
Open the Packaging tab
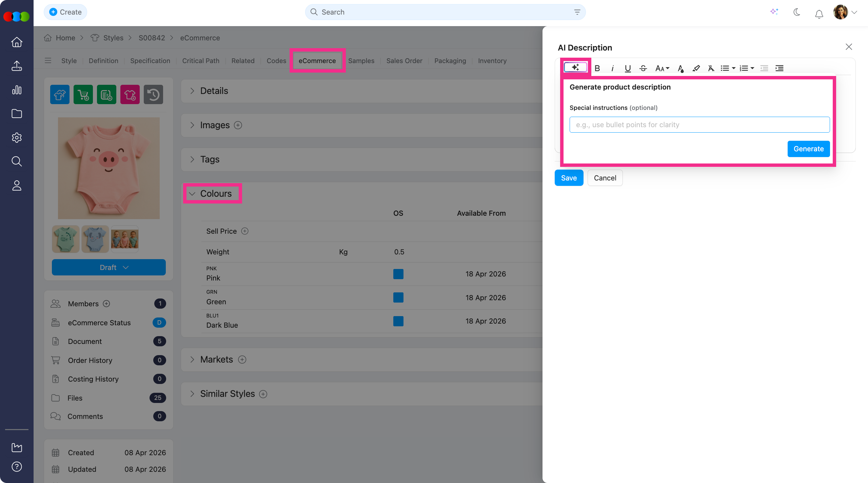[450, 61]
